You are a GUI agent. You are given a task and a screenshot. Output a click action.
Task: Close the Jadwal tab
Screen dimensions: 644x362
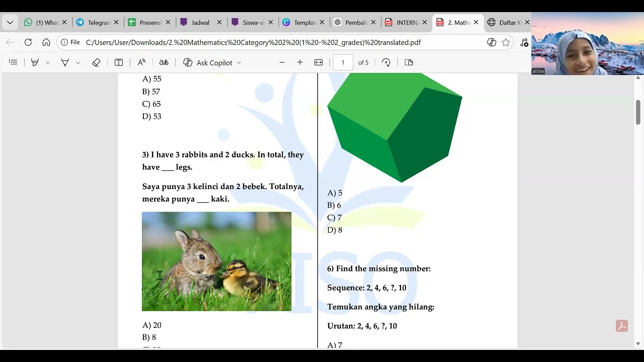click(219, 23)
